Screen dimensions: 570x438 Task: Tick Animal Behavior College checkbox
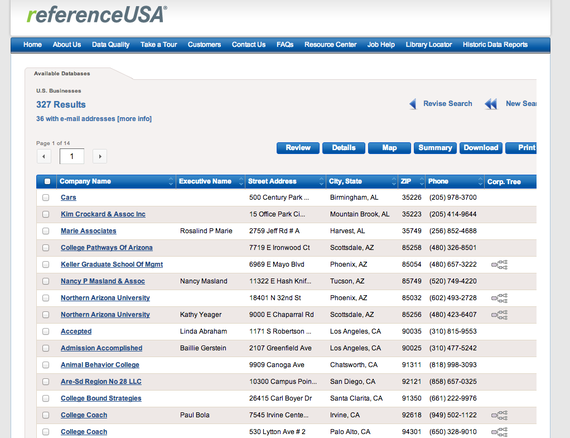(x=45, y=365)
